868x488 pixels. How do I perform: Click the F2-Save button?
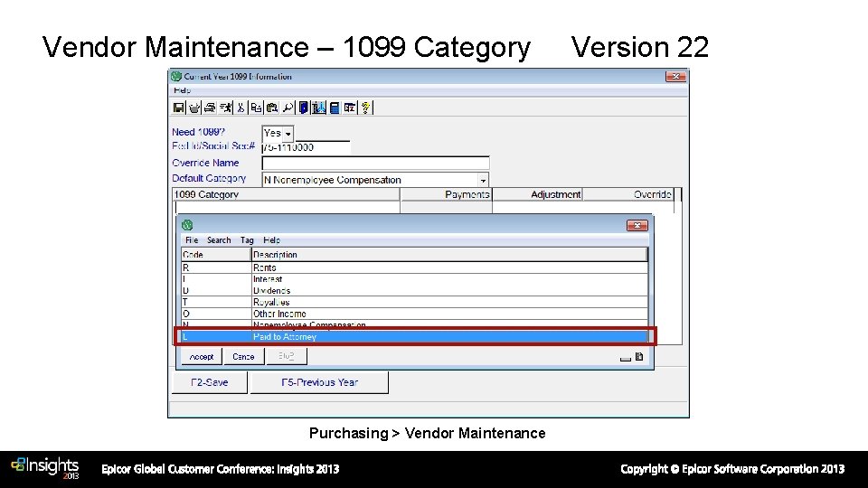(209, 382)
